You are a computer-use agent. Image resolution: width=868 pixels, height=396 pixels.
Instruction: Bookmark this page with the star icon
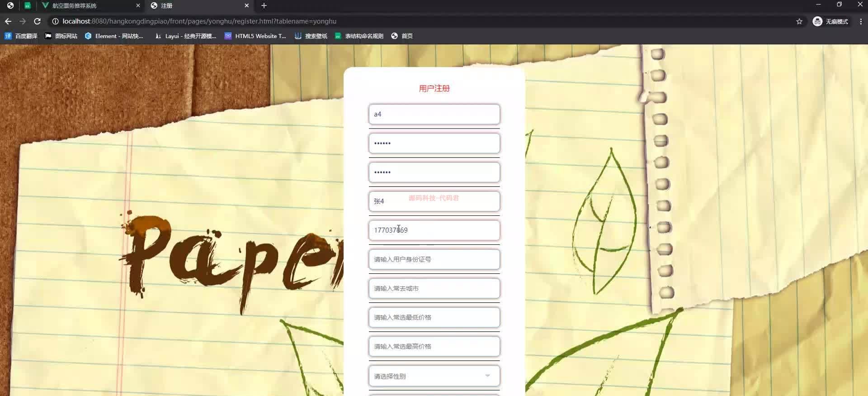pyautogui.click(x=799, y=21)
